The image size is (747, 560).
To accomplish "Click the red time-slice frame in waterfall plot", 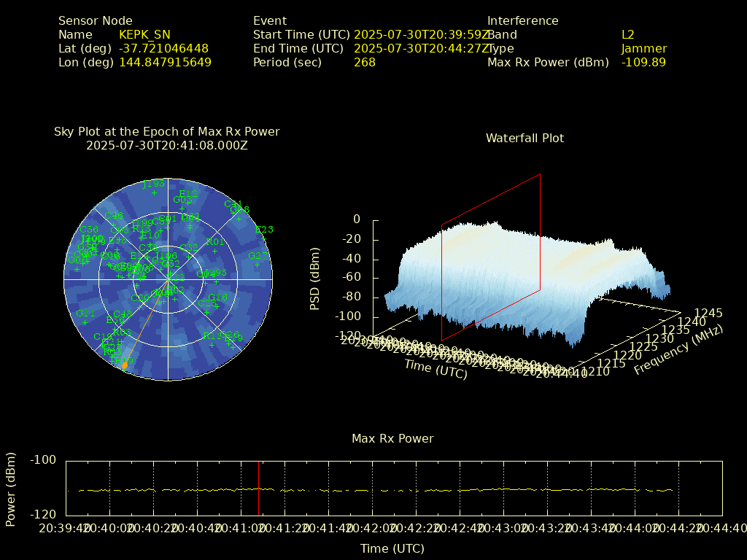I will click(540, 233).
